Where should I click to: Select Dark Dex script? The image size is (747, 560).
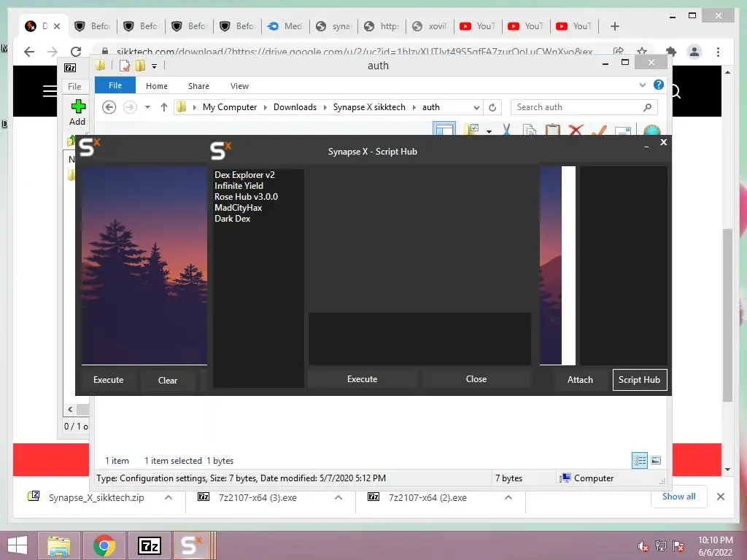pyautogui.click(x=233, y=219)
